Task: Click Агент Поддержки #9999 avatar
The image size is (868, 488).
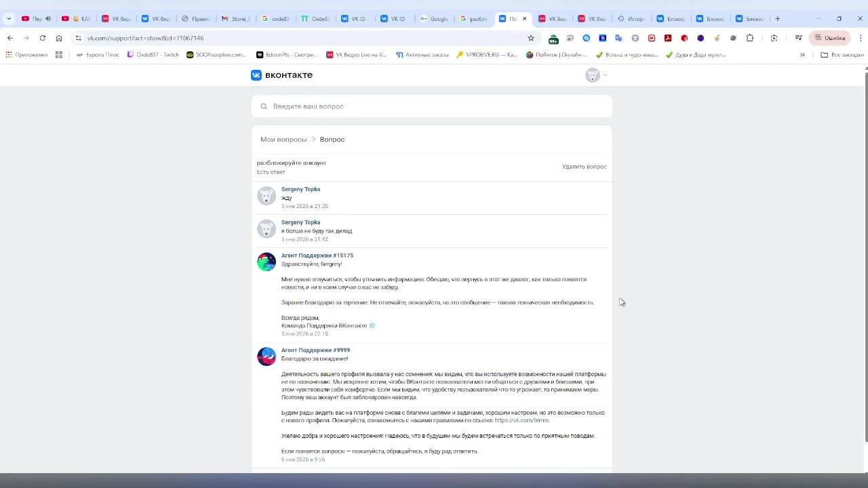Action: [267, 357]
